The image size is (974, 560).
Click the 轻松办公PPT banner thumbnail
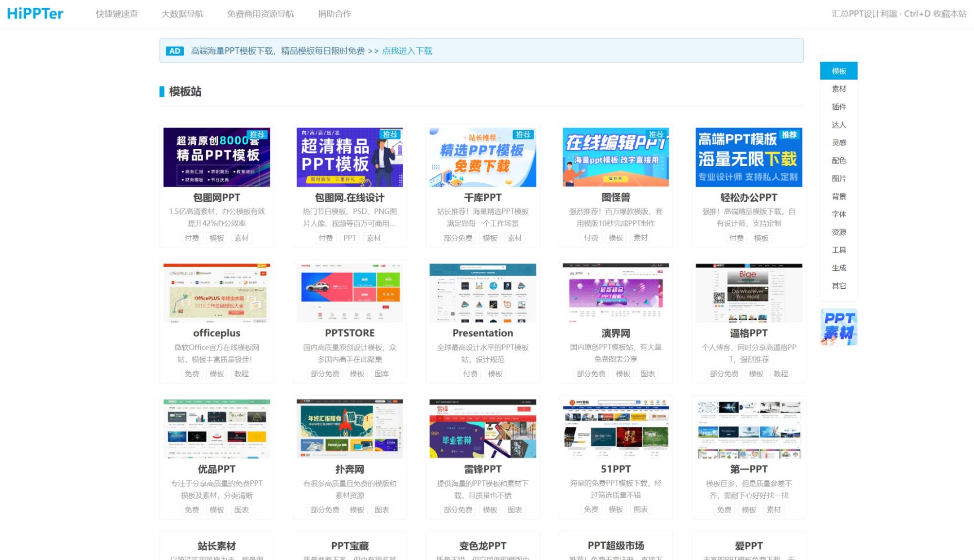748,157
